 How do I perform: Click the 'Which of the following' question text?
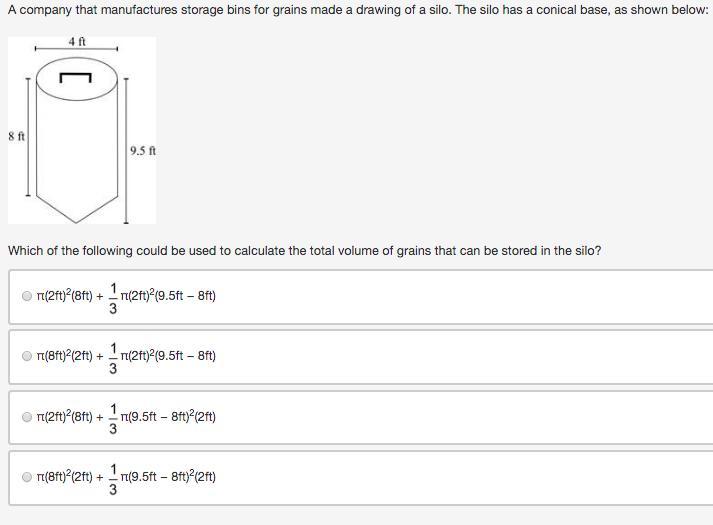[304, 251]
